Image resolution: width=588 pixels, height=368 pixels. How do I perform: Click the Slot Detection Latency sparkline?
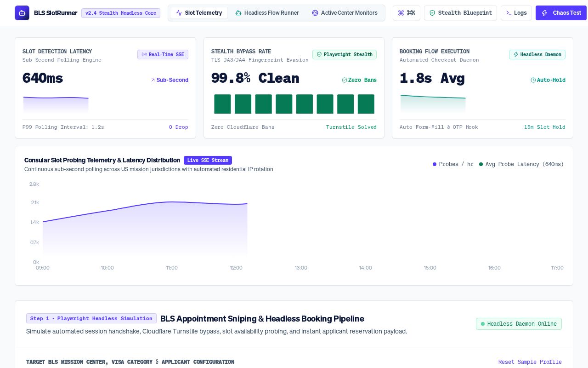click(x=56, y=104)
